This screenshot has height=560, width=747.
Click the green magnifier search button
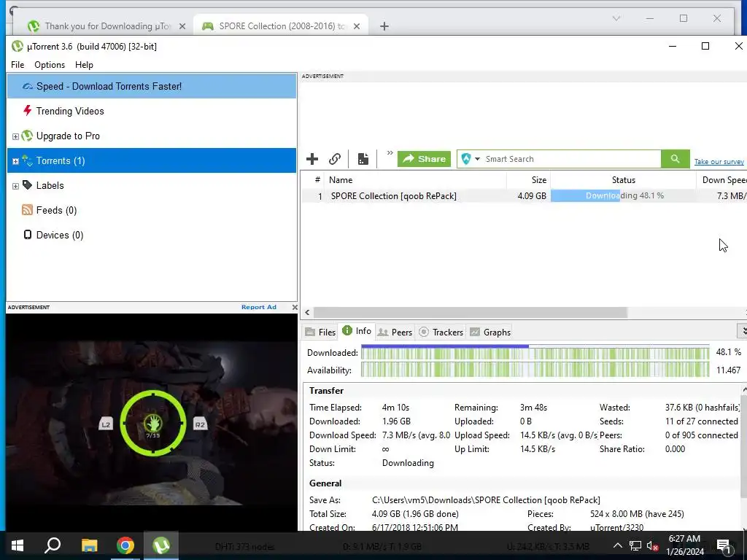coord(675,159)
